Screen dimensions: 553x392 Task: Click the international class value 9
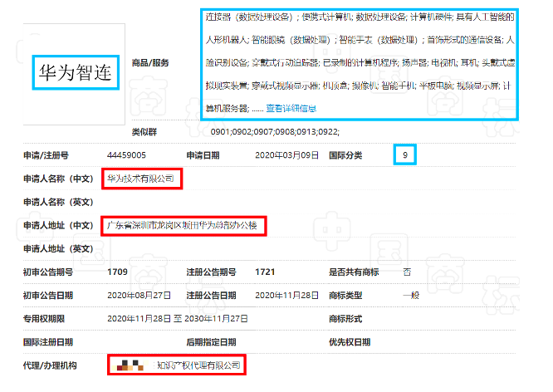pyautogui.click(x=405, y=155)
